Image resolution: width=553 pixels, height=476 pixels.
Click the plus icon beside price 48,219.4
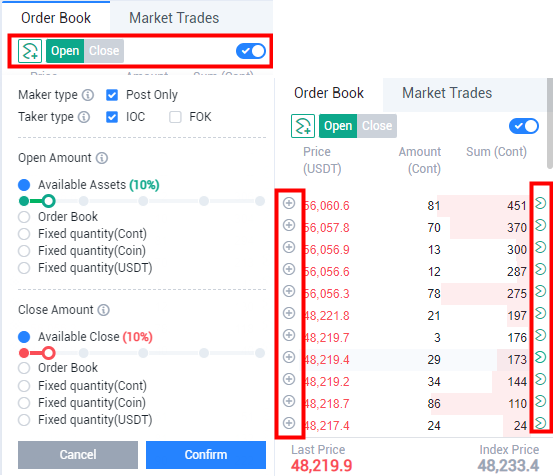point(289,357)
